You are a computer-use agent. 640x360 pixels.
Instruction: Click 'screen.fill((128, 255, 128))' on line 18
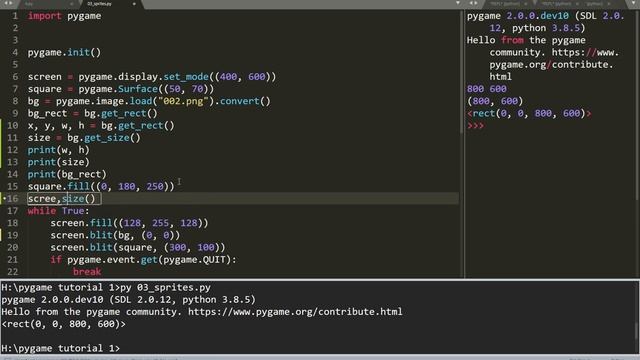(x=129, y=223)
